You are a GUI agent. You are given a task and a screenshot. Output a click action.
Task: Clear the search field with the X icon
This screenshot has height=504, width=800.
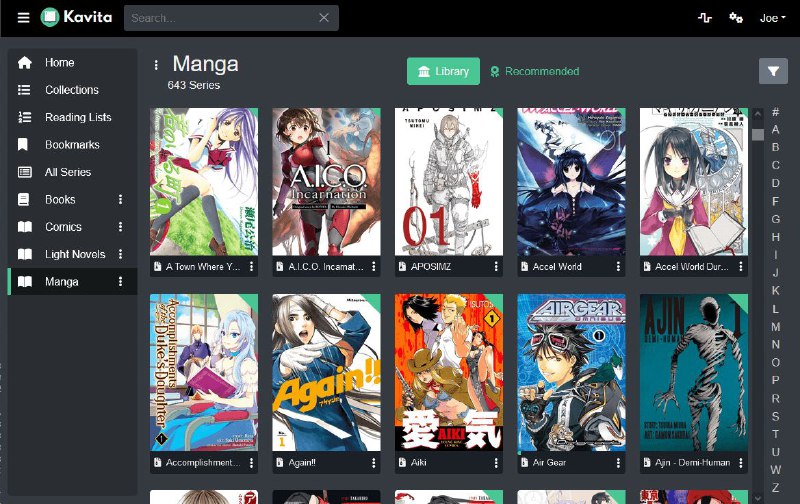point(324,18)
